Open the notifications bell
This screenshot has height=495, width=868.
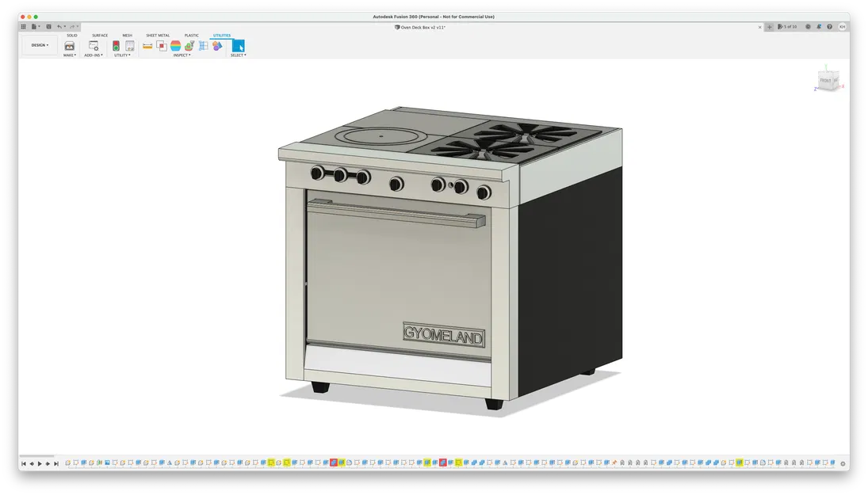[x=819, y=27]
